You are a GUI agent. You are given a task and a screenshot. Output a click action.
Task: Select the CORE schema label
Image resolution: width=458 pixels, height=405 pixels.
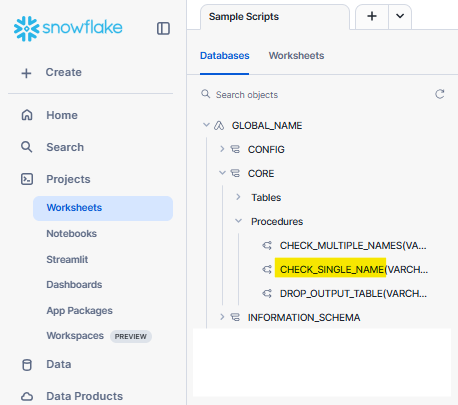tap(261, 174)
